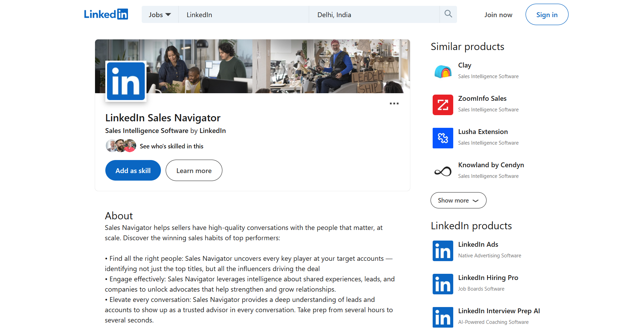Click the About section heading

[x=119, y=216]
